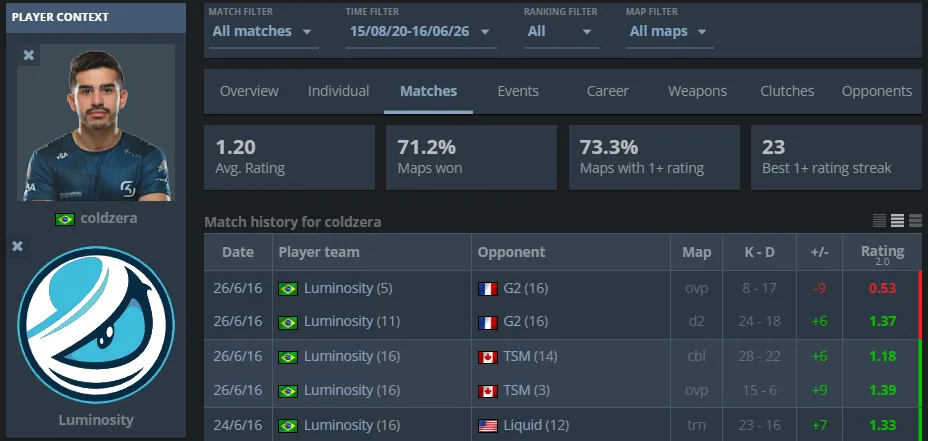Click the 1.20 Avg. Rating stat card
Image resolution: width=928 pixels, height=441 pixels.
(289, 157)
